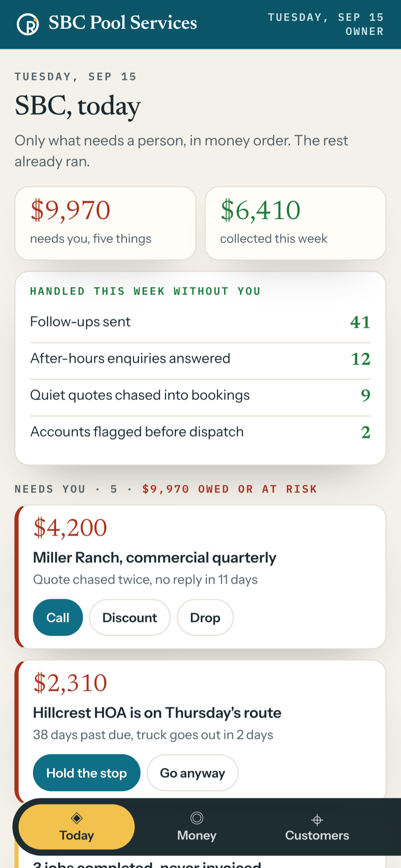The image size is (401, 868).
Task: Open Quiet quotes chased into bookings row
Action: coord(200,395)
